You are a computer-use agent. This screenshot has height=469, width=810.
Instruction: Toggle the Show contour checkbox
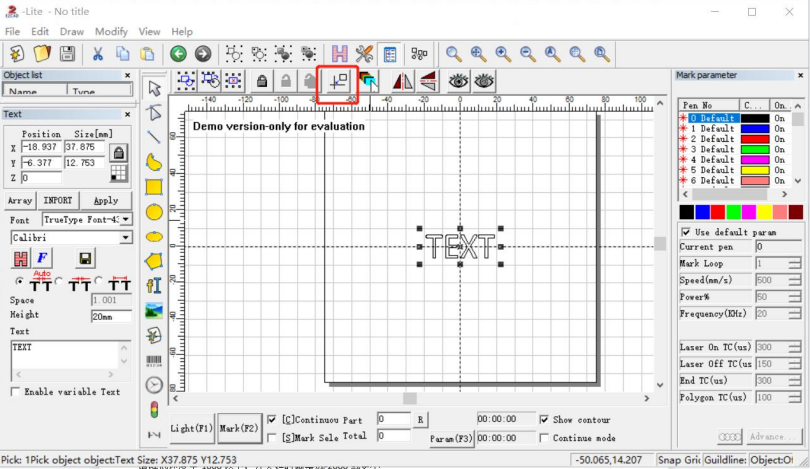[x=544, y=420]
